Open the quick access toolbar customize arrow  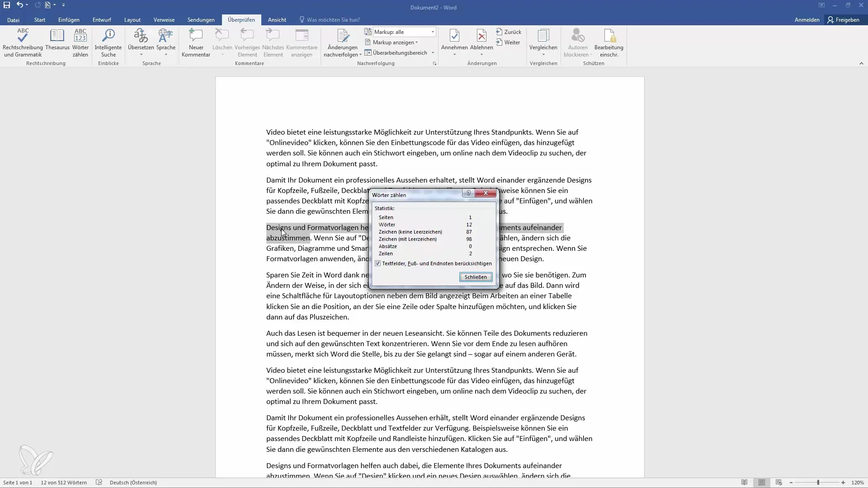(x=63, y=5)
